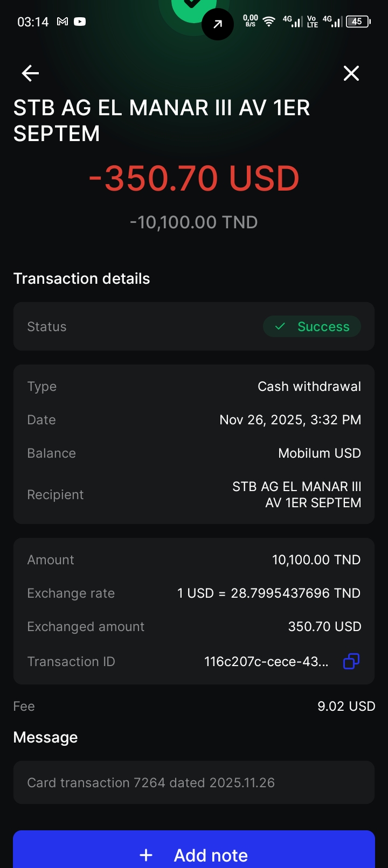Tap the Card transaction message box
Image resolution: width=388 pixels, height=868 pixels.
[194, 782]
